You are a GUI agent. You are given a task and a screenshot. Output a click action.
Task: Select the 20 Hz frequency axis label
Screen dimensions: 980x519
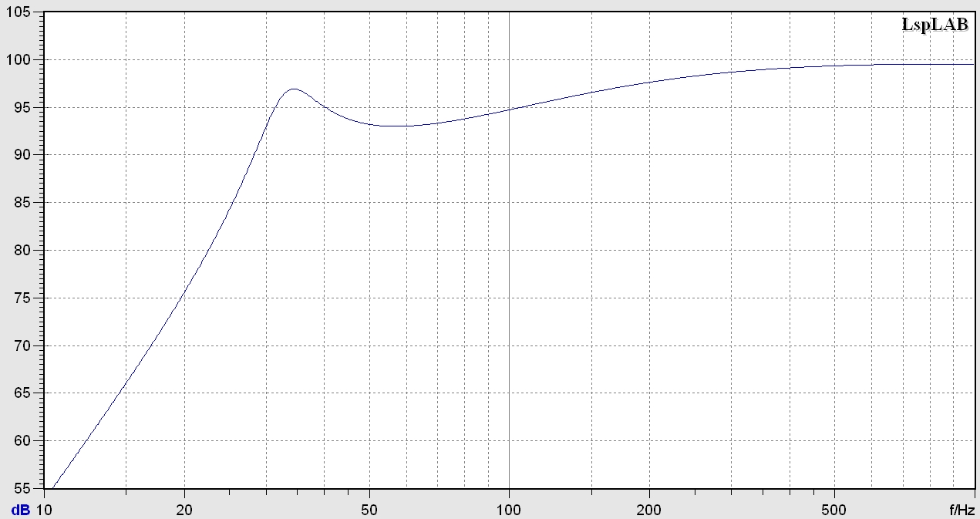pos(184,510)
